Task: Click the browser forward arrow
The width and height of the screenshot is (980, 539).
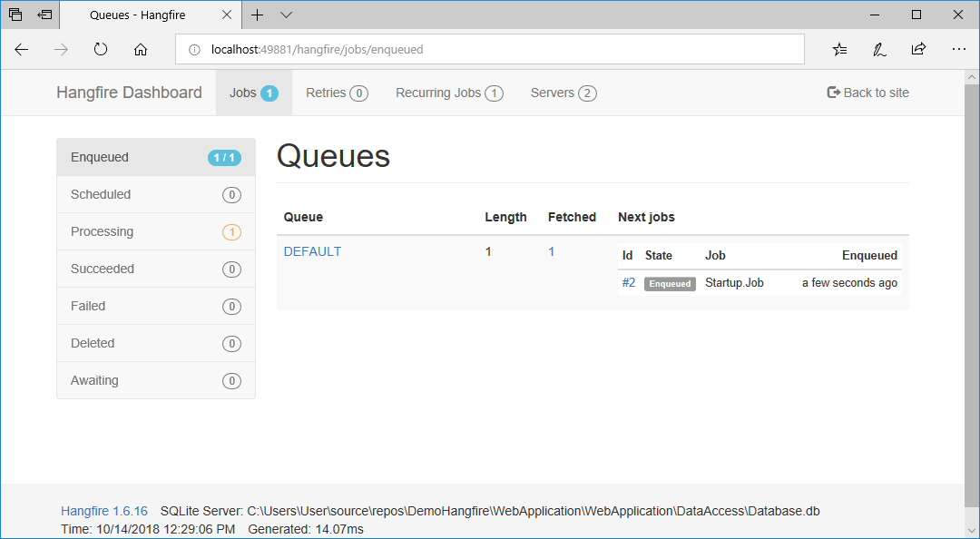Action: 61,49
